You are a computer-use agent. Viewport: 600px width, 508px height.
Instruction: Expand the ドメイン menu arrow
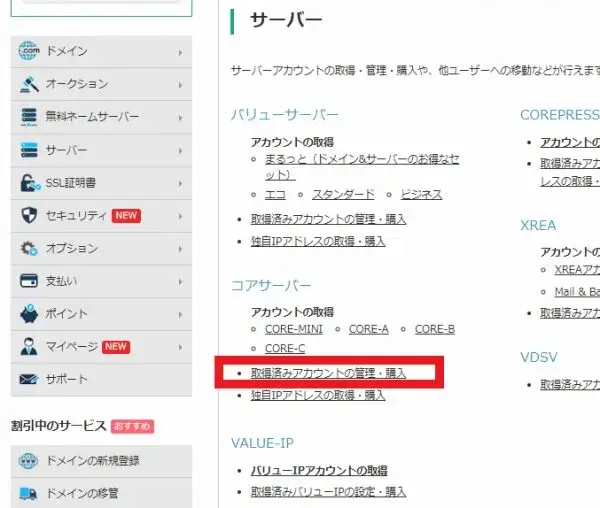tap(180, 52)
